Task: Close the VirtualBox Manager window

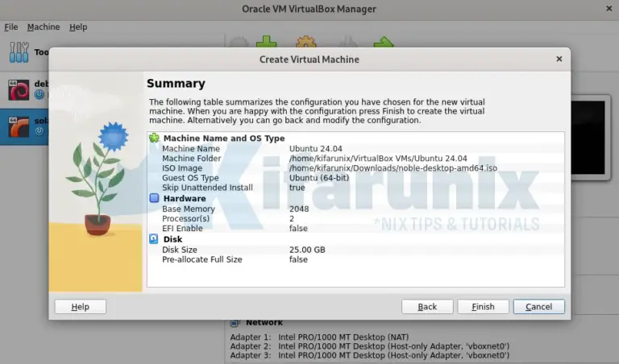Action: click(609, 9)
